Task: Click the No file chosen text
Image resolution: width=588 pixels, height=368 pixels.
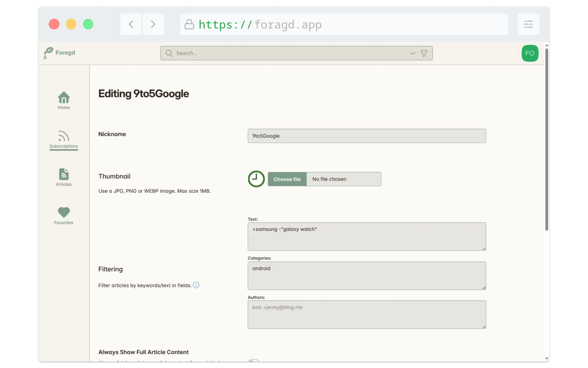Action: (x=329, y=179)
